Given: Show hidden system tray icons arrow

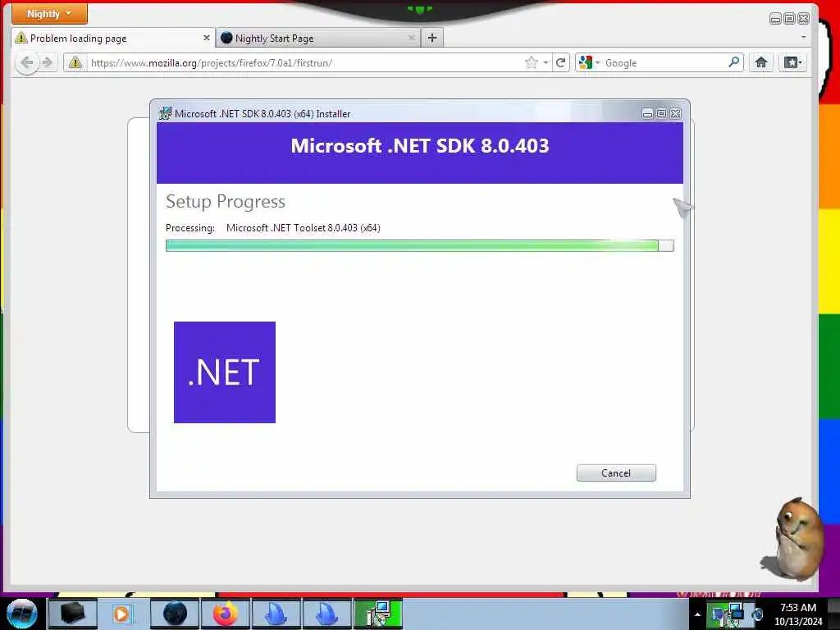Looking at the screenshot, I should click(x=697, y=614).
